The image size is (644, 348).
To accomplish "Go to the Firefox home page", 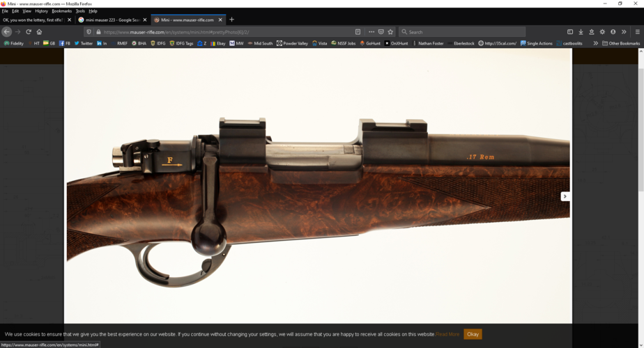I will tap(39, 32).
